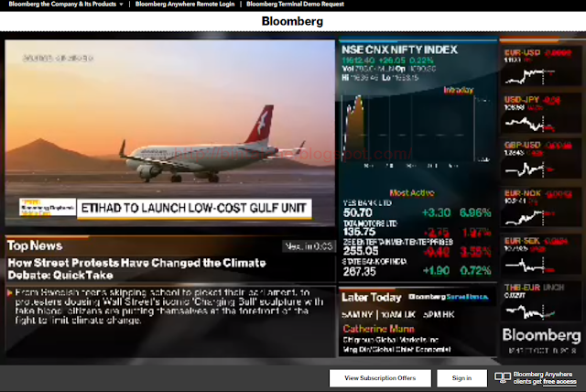Viewport: 586px width, 392px height.
Task: Click the Catherine Mann guest name
Action: pyautogui.click(x=378, y=329)
